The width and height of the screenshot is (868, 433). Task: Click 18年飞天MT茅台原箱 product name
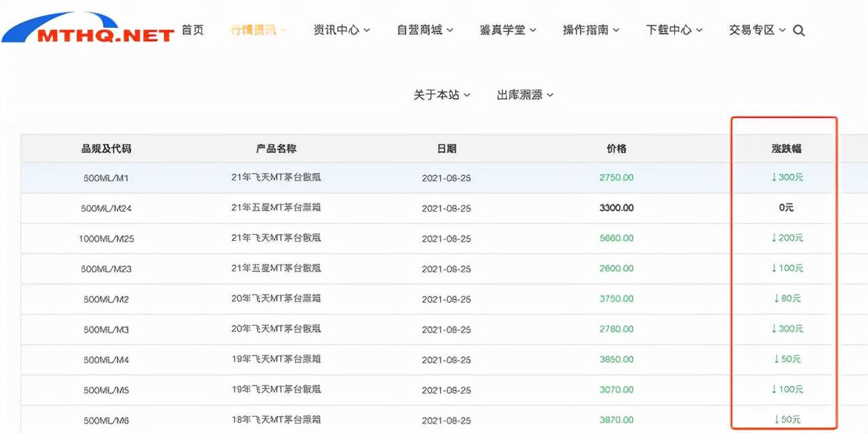276,420
